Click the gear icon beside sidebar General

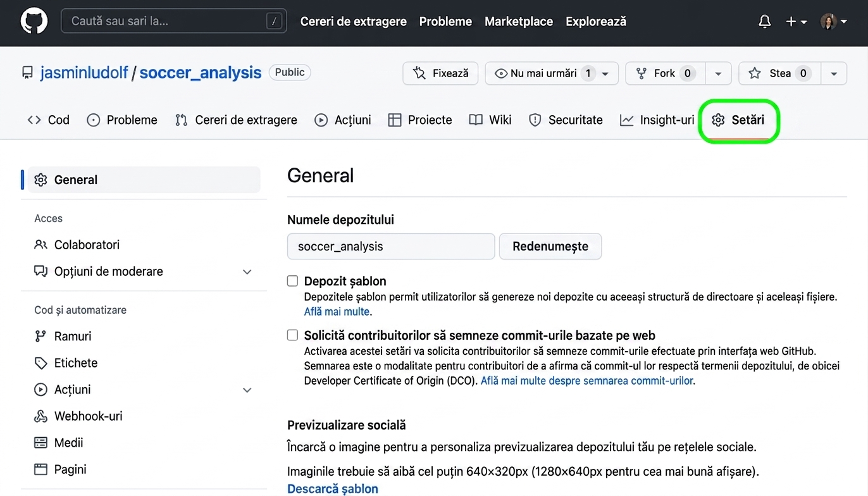(40, 180)
